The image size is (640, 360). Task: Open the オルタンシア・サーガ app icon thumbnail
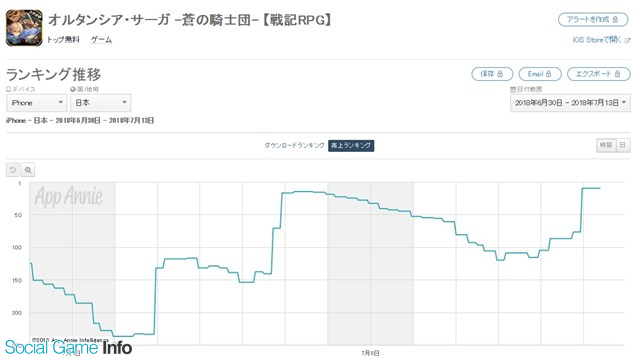pos(24,28)
